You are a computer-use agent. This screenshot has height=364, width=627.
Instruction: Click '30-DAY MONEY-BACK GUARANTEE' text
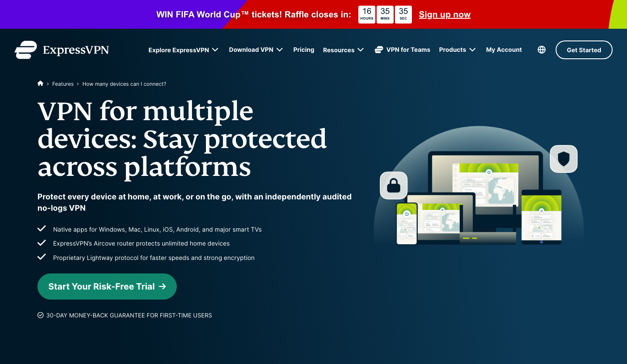129,315
